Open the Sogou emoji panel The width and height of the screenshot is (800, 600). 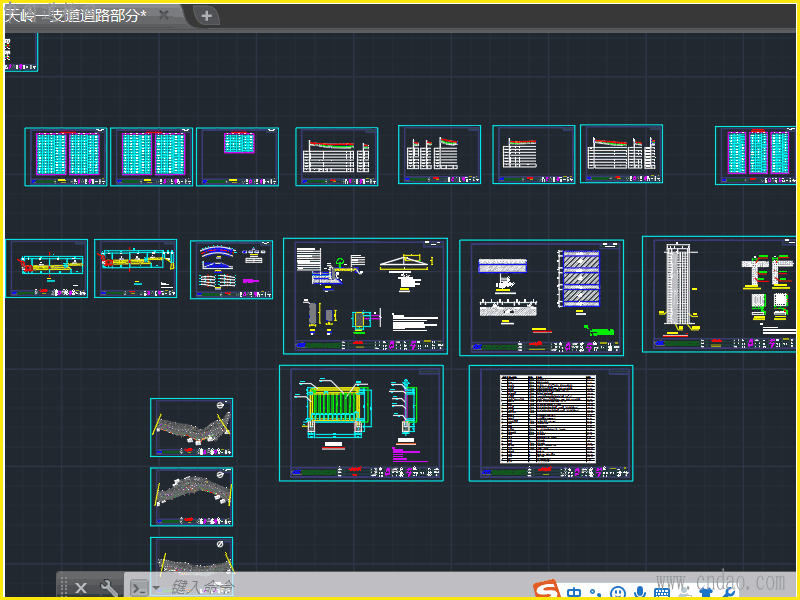618,592
